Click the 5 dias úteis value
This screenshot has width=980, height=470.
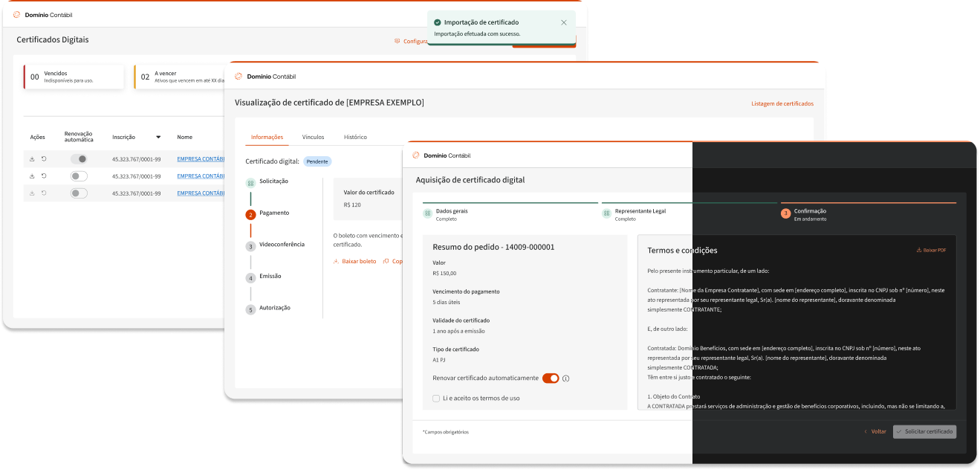pos(448,302)
